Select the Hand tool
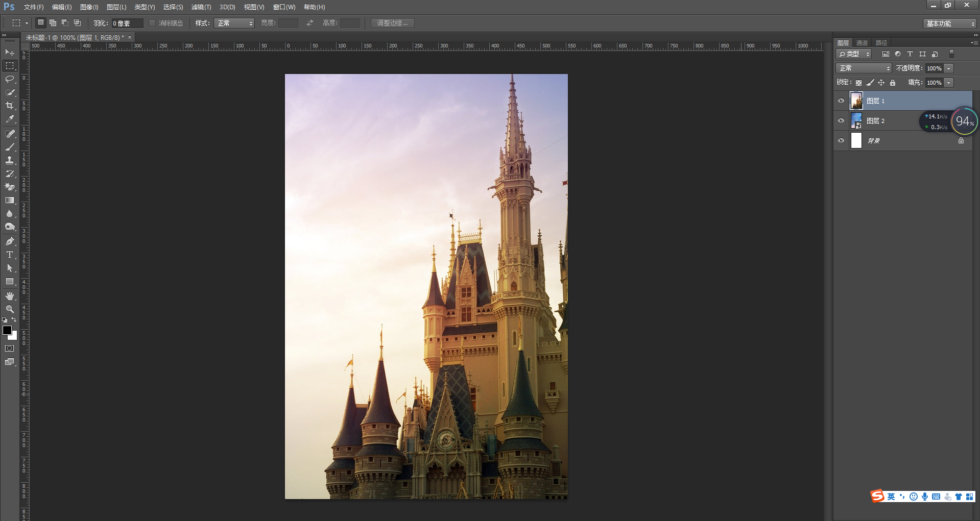Image resolution: width=980 pixels, height=521 pixels. pyautogui.click(x=10, y=296)
